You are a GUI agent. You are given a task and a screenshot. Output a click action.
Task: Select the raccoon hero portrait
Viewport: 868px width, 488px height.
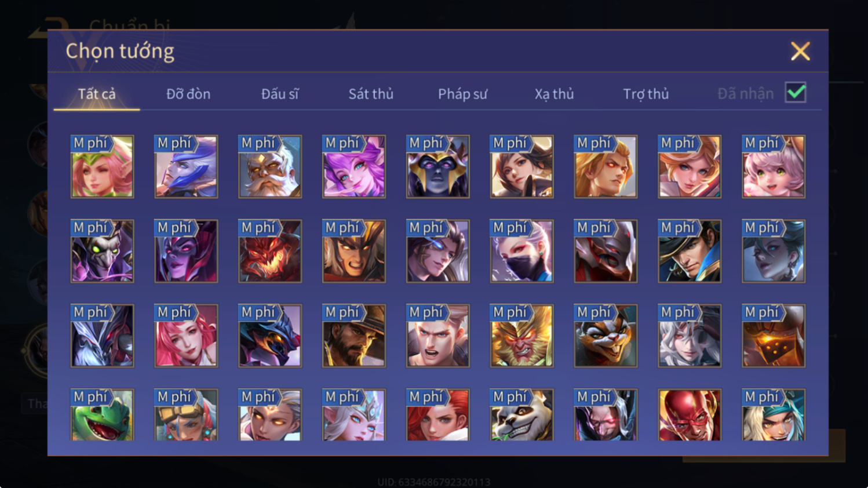pyautogui.click(x=606, y=336)
